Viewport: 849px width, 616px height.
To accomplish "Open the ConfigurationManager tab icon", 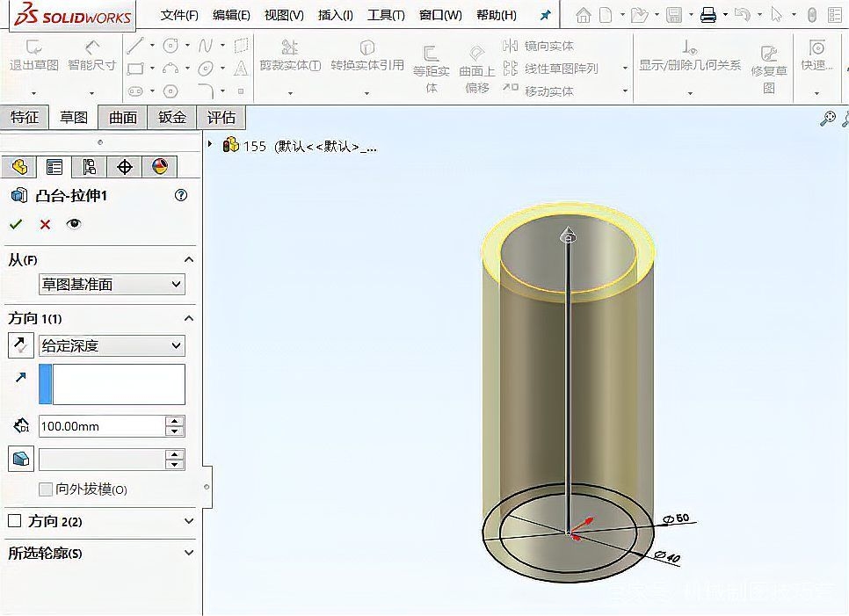I will 89,167.
